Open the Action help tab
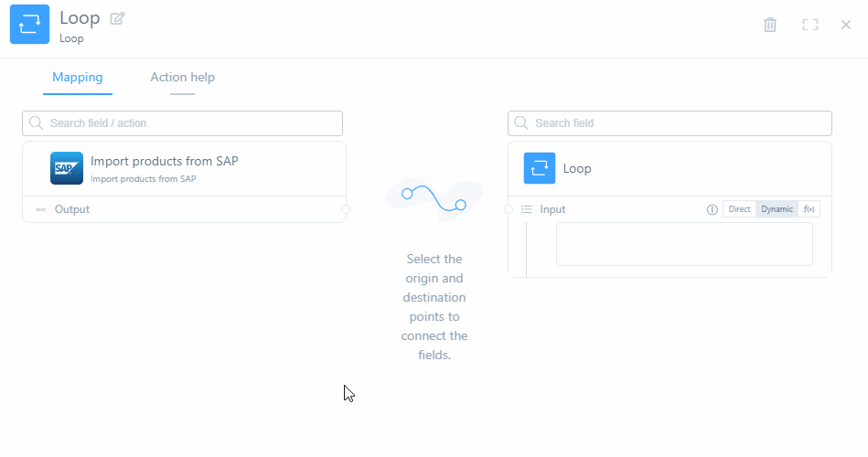Screen dimensions: 868x457 click(182, 78)
